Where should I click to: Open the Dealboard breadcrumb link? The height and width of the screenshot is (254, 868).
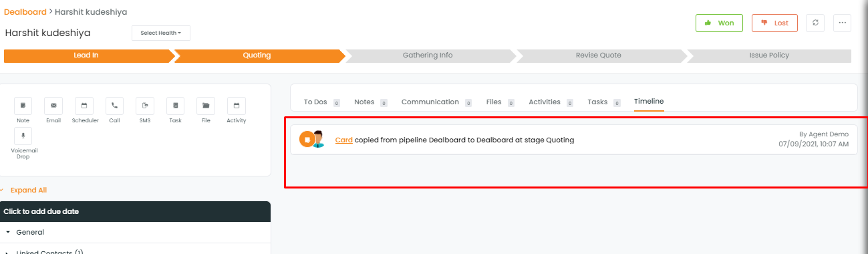[25, 12]
